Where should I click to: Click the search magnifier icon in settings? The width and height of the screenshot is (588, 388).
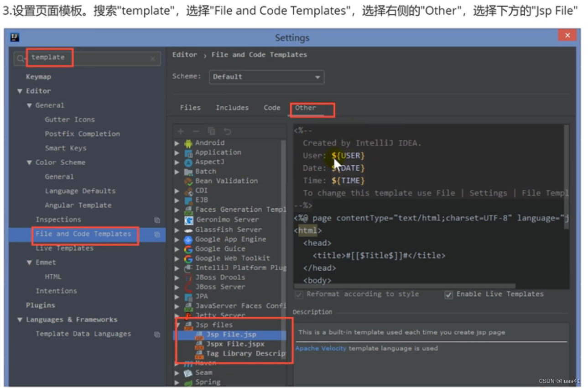click(21, 58)
